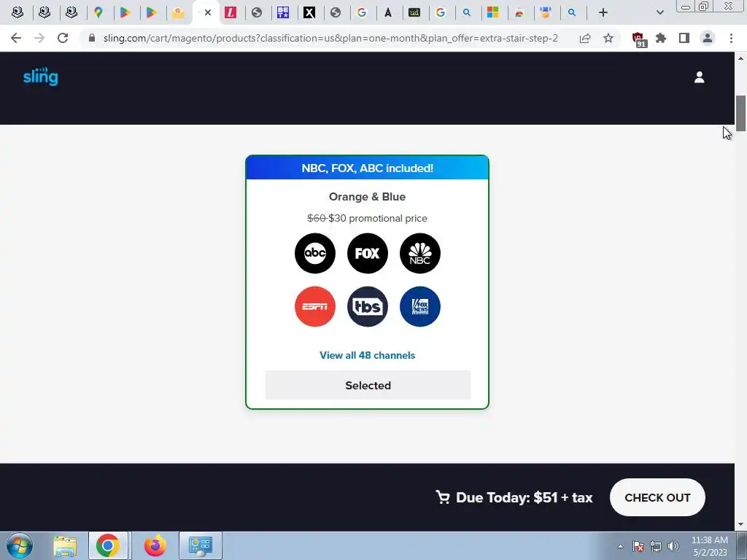This screenshot has width=747, height=560.
Task: Open a new tab with the plus button
Action: (x=603, y=13)
